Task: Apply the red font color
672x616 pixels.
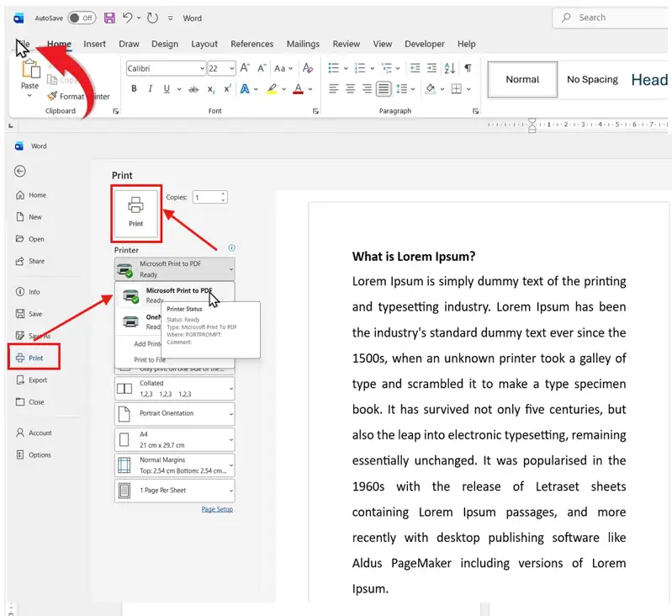Action: [x=299, y=88]
